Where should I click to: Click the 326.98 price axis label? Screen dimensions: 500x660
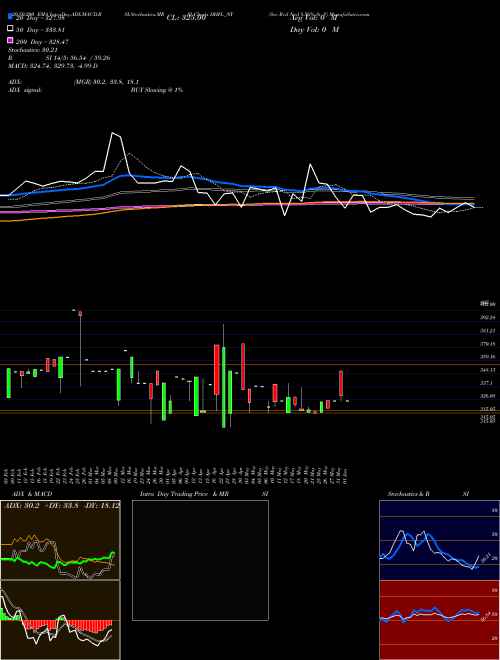[x=487, y=396]
